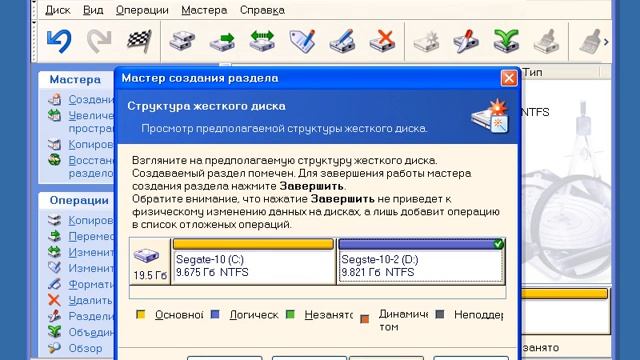Click the Формати... operation link

coord(91,284)
